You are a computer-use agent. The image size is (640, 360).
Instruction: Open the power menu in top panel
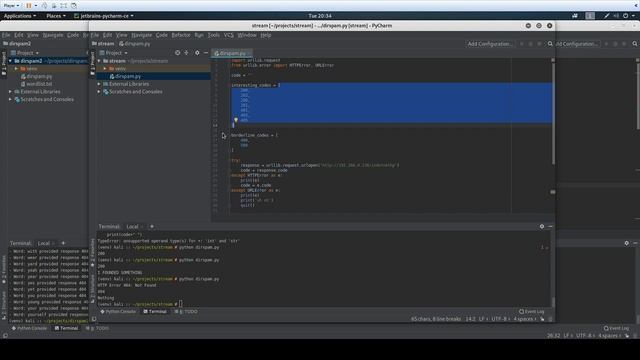628,16
